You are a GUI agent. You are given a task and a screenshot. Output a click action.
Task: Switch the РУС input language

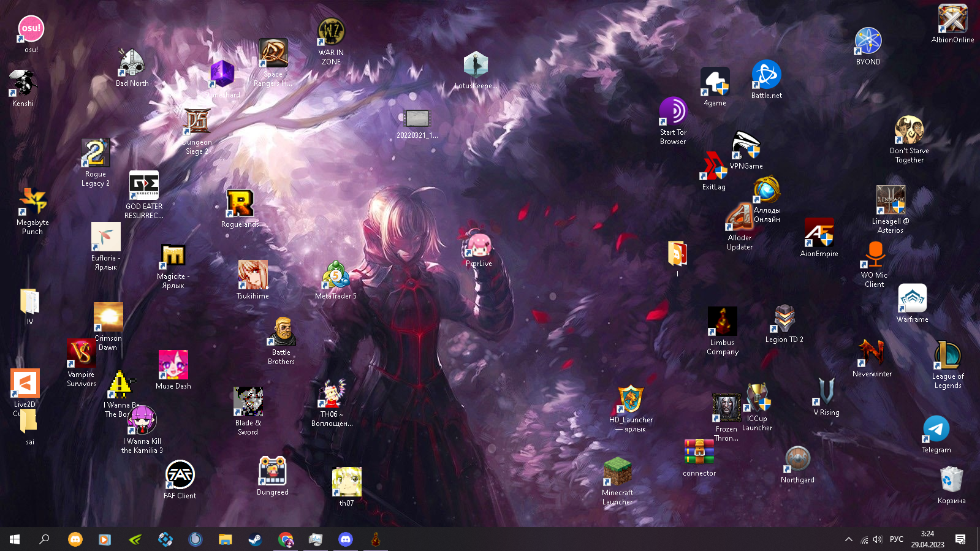[x=897, y=539]
